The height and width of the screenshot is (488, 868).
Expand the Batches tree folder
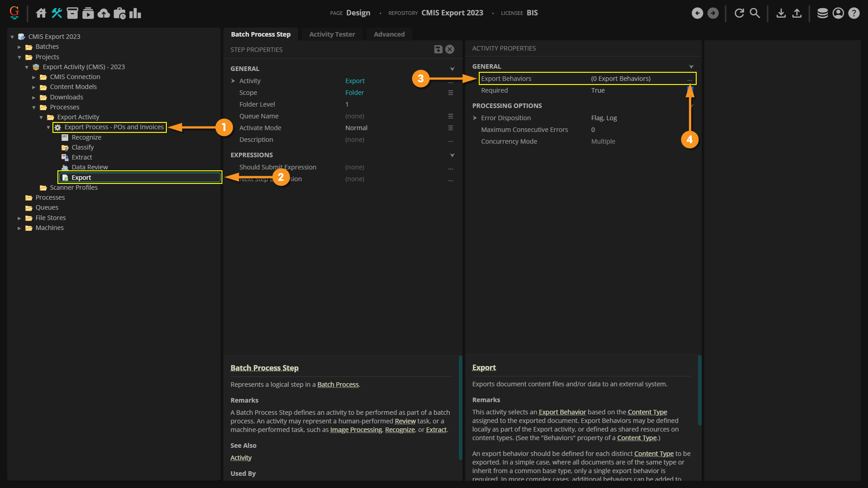19,47
